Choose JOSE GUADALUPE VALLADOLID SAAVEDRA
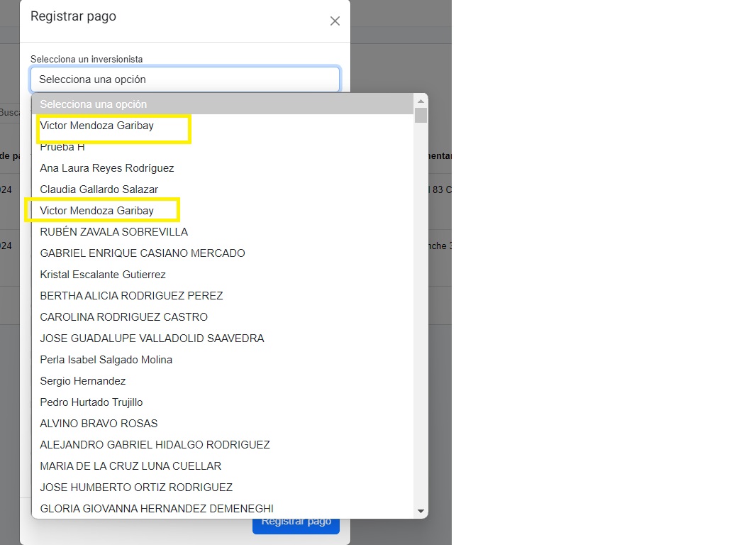The image size is (756, 545). (x=152, y=338)
